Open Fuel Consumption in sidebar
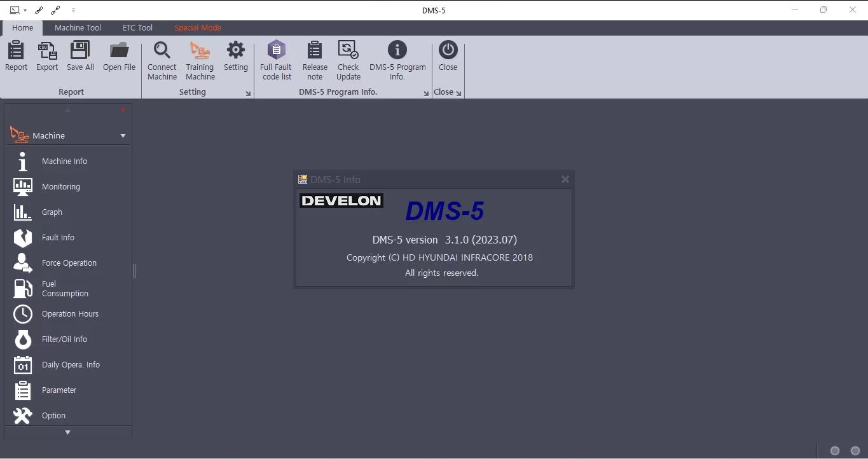This screenshot has height=459, width=868. 68,289
